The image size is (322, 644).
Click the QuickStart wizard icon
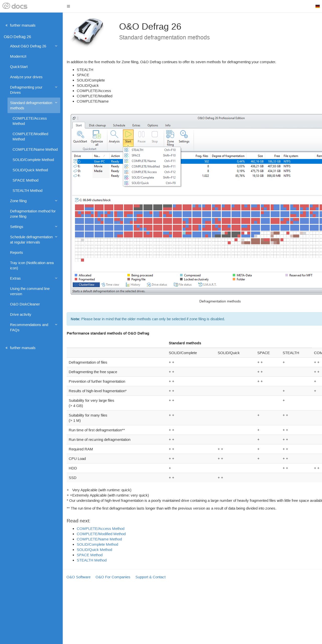[80, 134]
